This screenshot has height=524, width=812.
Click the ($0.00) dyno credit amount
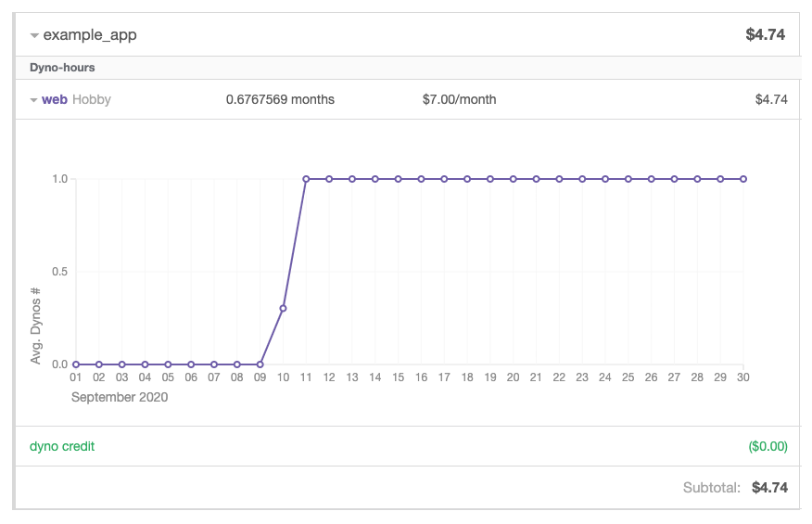768,446
